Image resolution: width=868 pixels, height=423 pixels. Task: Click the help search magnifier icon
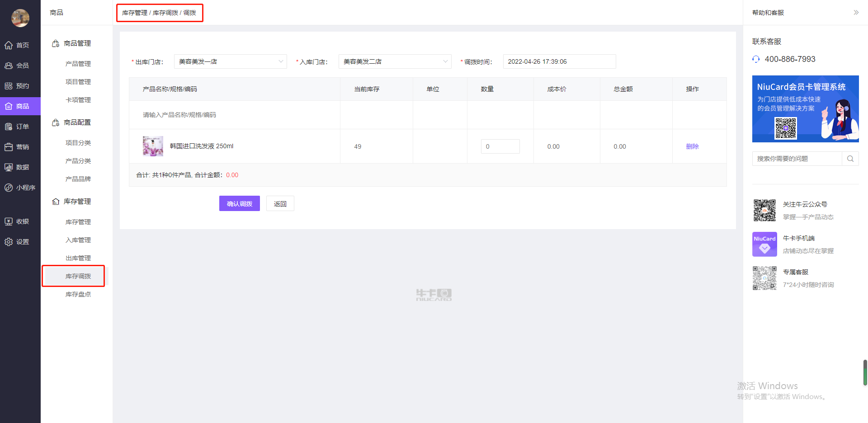pos(850,159)
